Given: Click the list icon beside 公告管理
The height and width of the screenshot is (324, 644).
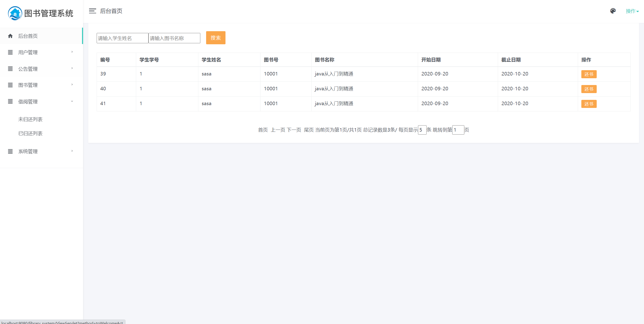Looking at the screenshot, I should pos(10,69).
